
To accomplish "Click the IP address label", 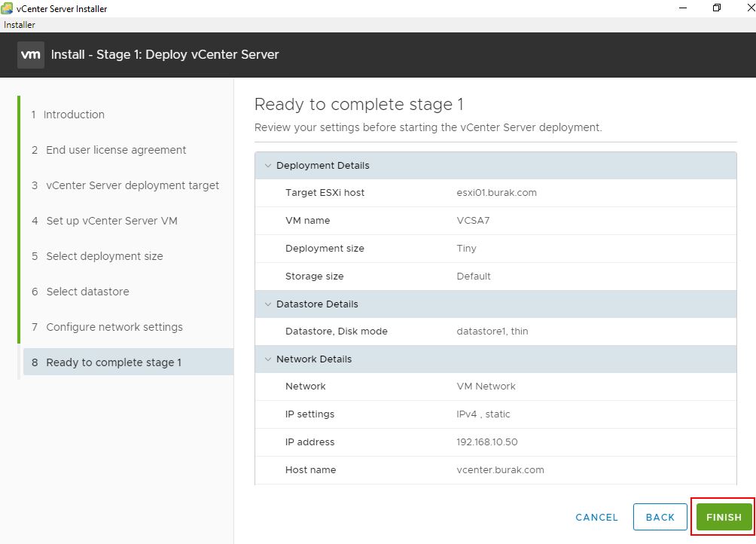I will point(309,442).
